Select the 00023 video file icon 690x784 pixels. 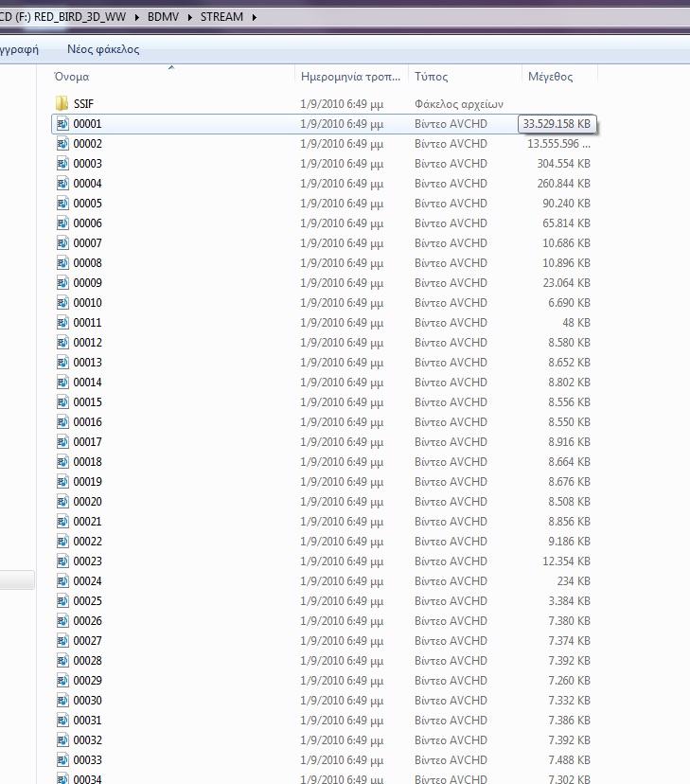(x=62, y=561)
